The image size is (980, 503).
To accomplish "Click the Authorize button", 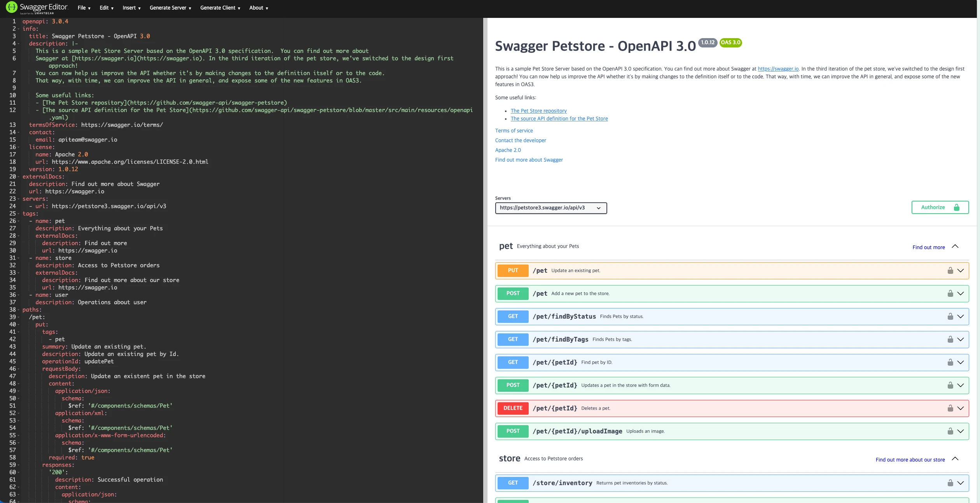I will click(x=940, y=208).
